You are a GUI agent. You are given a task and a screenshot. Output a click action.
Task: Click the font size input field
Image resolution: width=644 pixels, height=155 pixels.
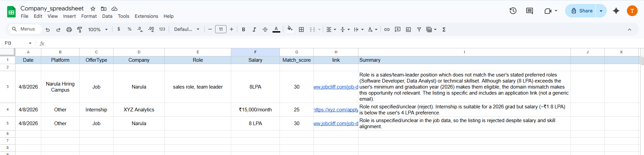221,30
